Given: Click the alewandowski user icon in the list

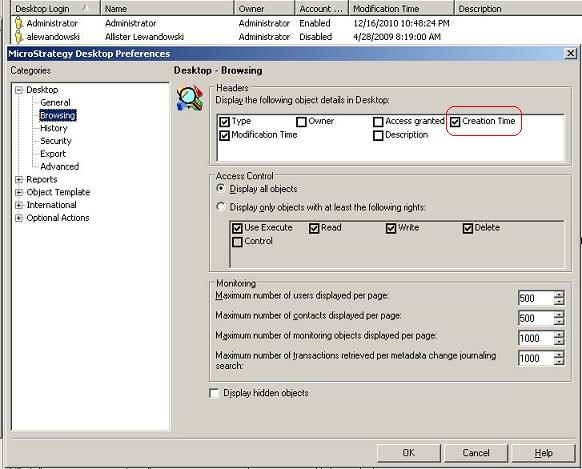Looking at the screenshot, I should pos(19,36).
